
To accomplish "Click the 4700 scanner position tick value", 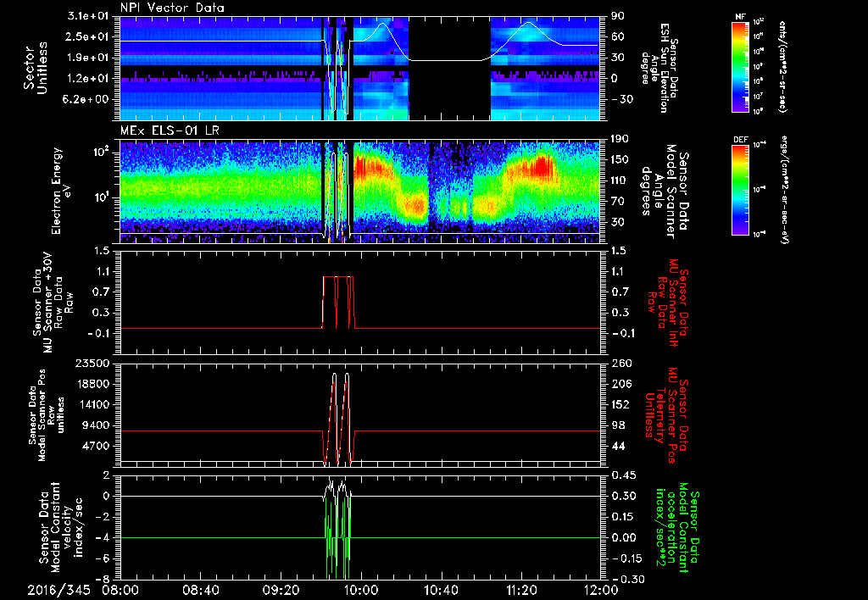I will (x=97, y=446).
